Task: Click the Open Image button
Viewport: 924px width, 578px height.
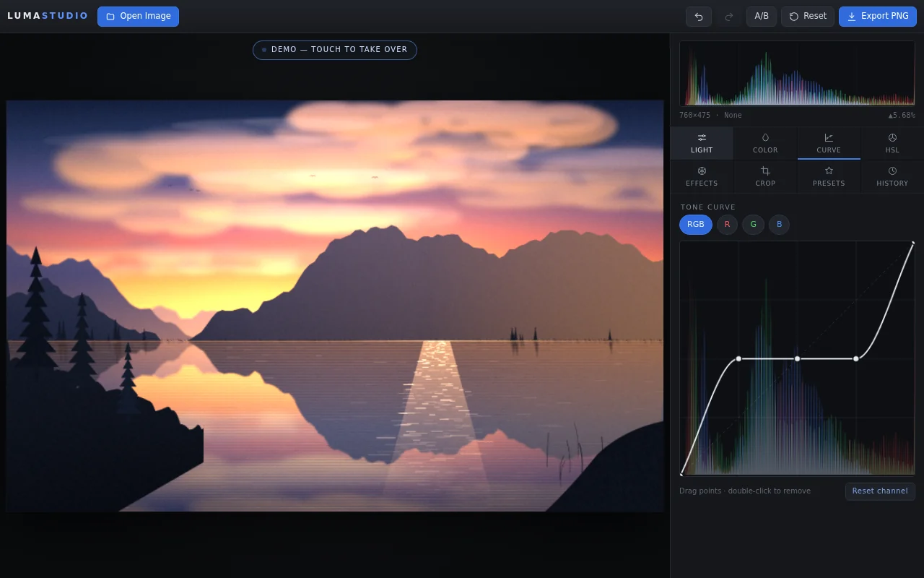Action: [138, 17]
